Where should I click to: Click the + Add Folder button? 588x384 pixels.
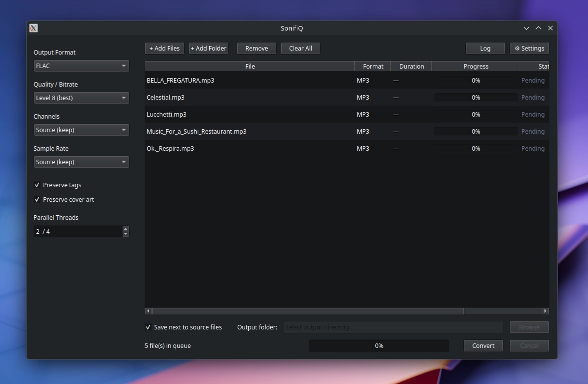pyautogui.click(x=209, y=49)
